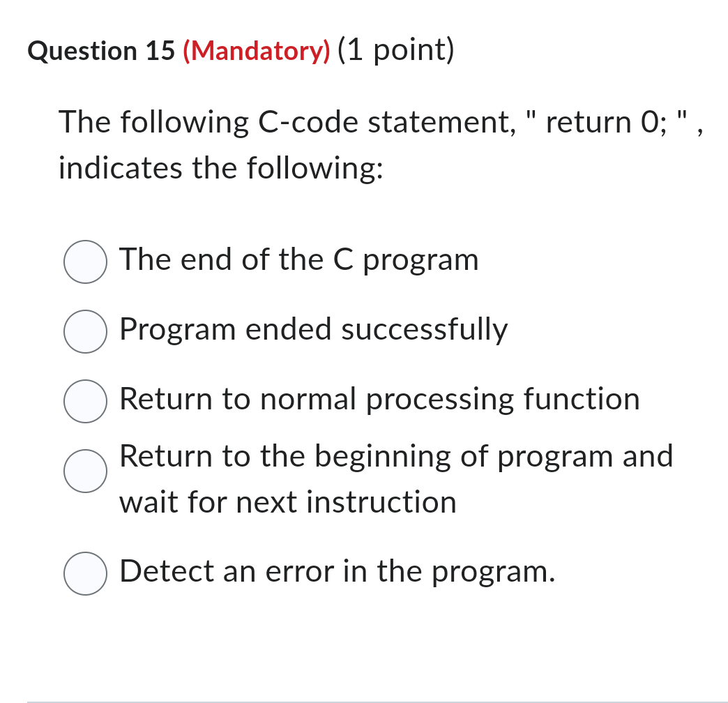Click the answer text 'The end of the C program'
This screenshot has width=728, height=703.
[x=298, y=260]
